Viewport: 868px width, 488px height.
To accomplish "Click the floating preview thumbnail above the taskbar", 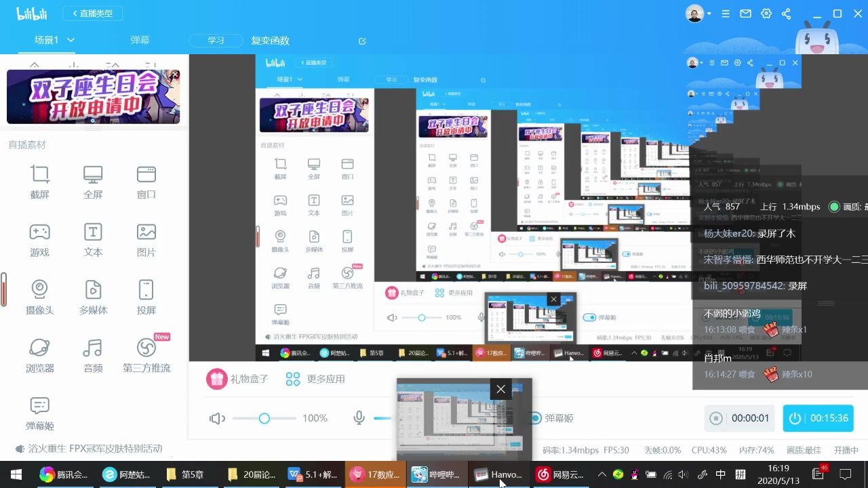I will coord(464,419).
